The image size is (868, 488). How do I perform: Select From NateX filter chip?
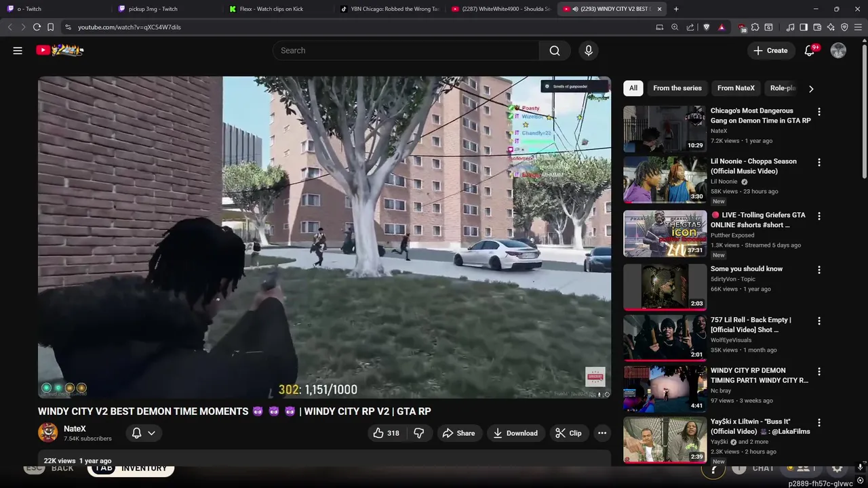pyautogui.click(x=736, y=88)
